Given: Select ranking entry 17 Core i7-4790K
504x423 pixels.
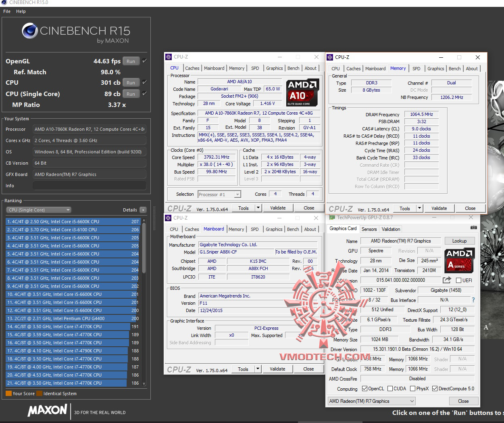Looking at the screenshot, I should tap(73, 351).
